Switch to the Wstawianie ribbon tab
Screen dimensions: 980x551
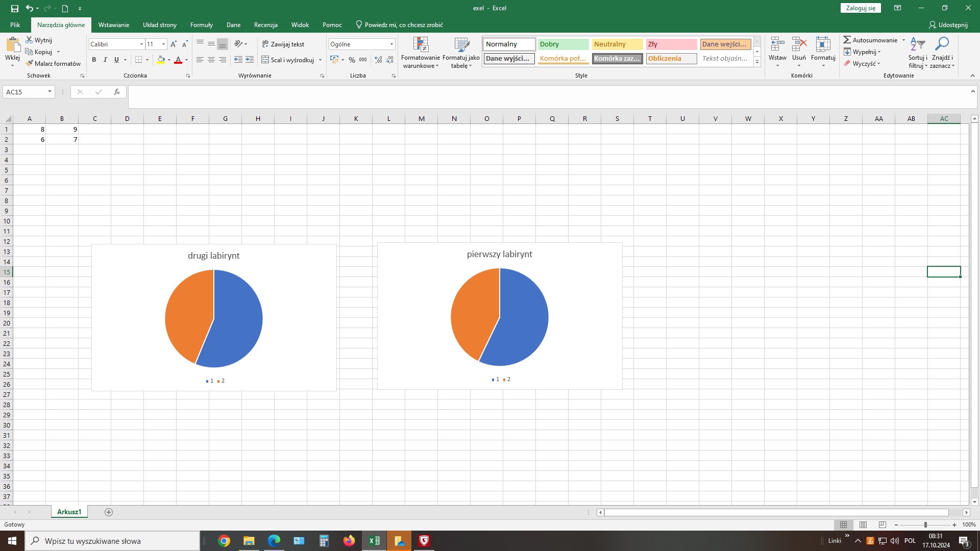click(x=113, y=25)
